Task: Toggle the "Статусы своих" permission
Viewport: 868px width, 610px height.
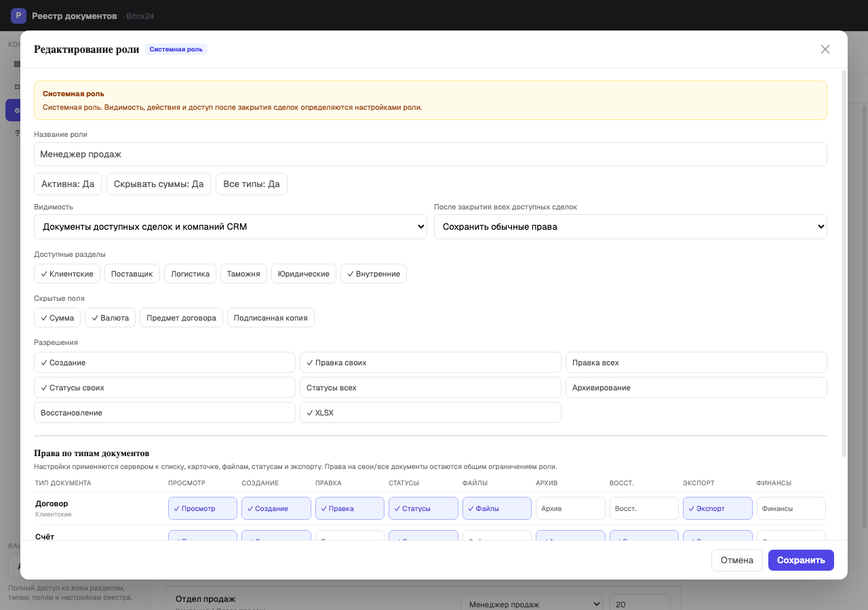Action: tap(165, 388)
